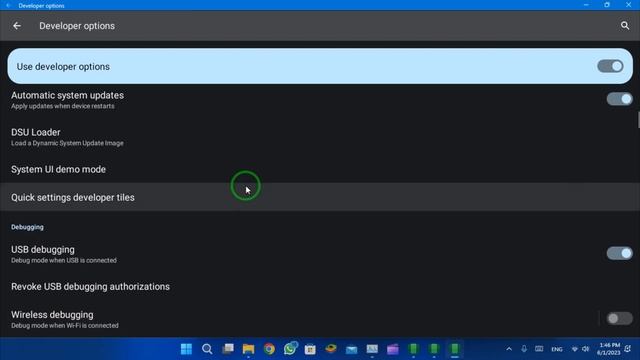Launch File Explorer from taskbar

(x=248, y=349)
